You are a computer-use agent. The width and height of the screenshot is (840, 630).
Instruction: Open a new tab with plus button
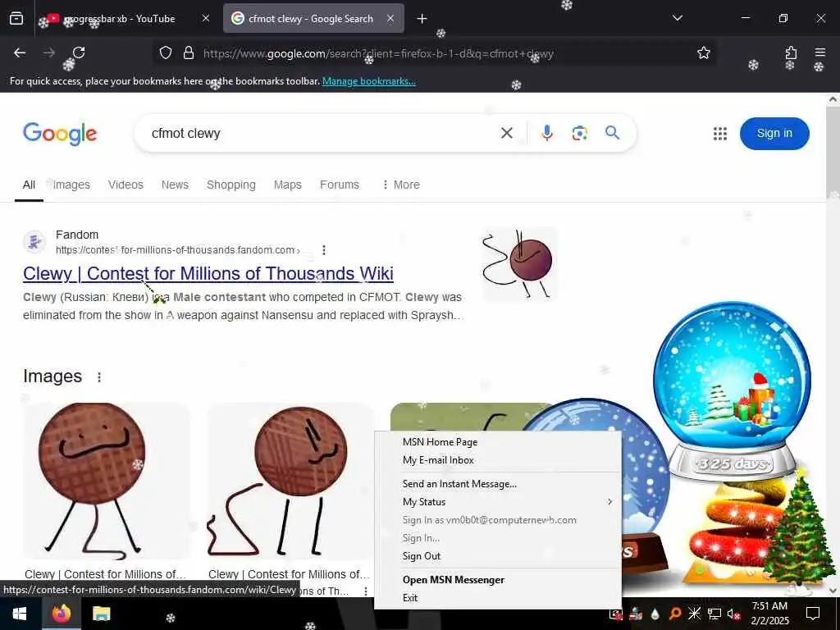[x=422, y=19]
